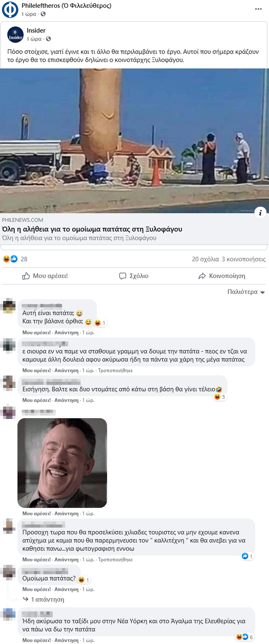Click Μου αρέσει! under the tomatoes comment
Viewport: 269px width, 644px height.
(x=36, y=400)
